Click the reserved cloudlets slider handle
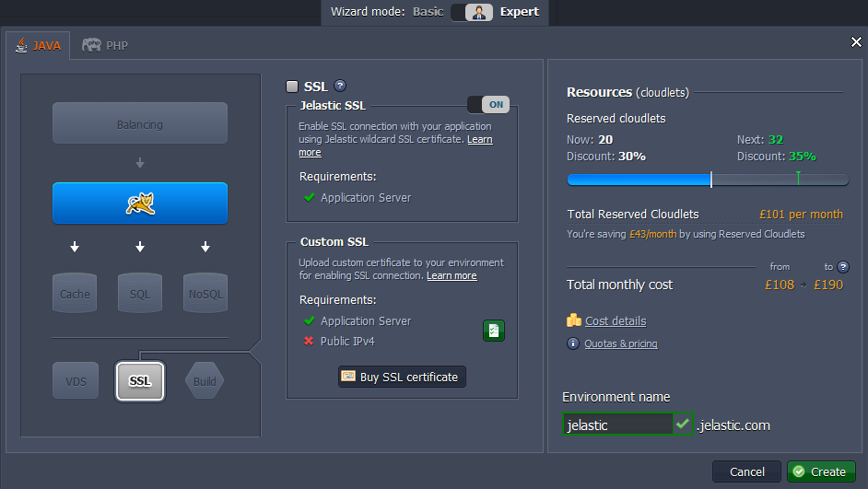 point(711,180)
